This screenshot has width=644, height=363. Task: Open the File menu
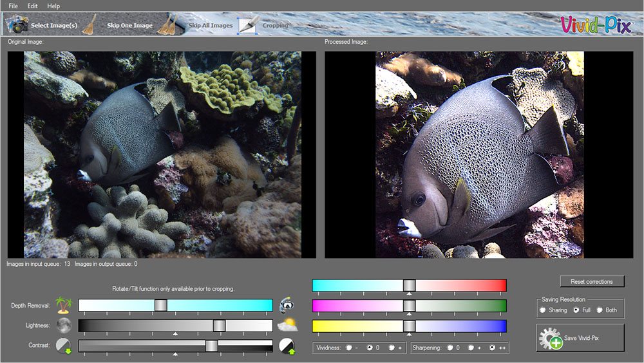coord(13,6)
